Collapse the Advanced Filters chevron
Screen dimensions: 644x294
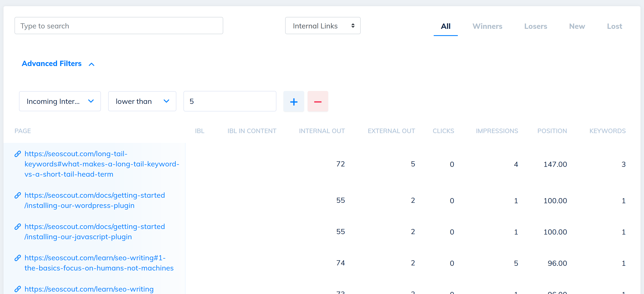click(91, 64)
